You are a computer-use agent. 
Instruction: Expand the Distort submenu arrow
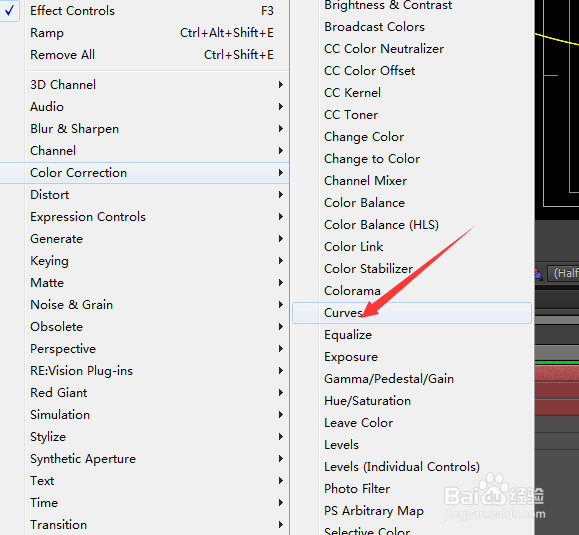click(281, 195)
